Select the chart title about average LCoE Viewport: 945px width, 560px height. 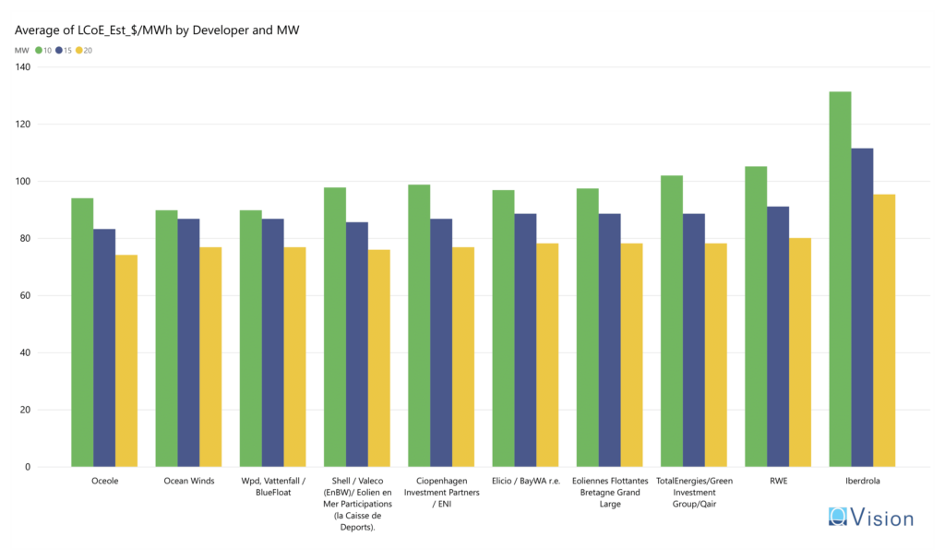157,30
